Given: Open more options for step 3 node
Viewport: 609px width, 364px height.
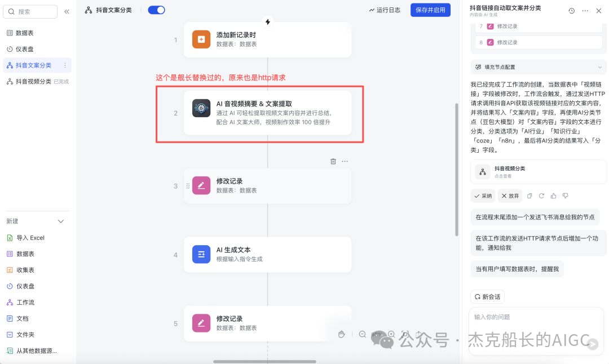Looking at the screenshot, I should (345, 161).
